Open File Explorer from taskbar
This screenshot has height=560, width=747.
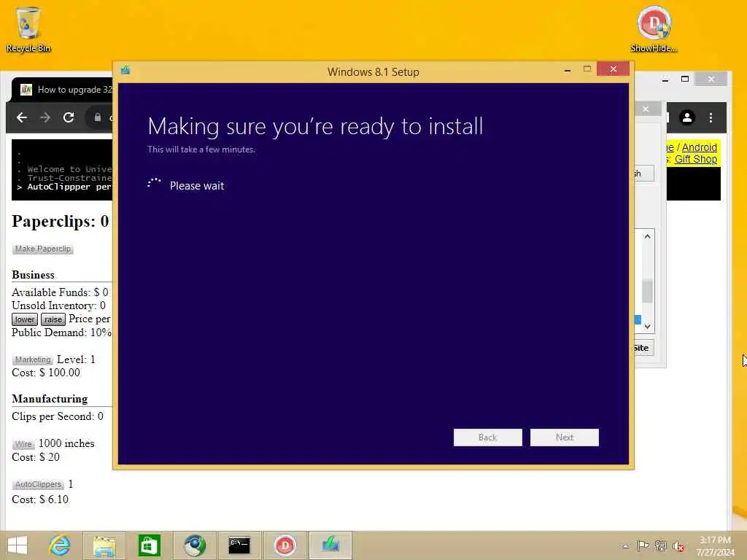point(104,545)
